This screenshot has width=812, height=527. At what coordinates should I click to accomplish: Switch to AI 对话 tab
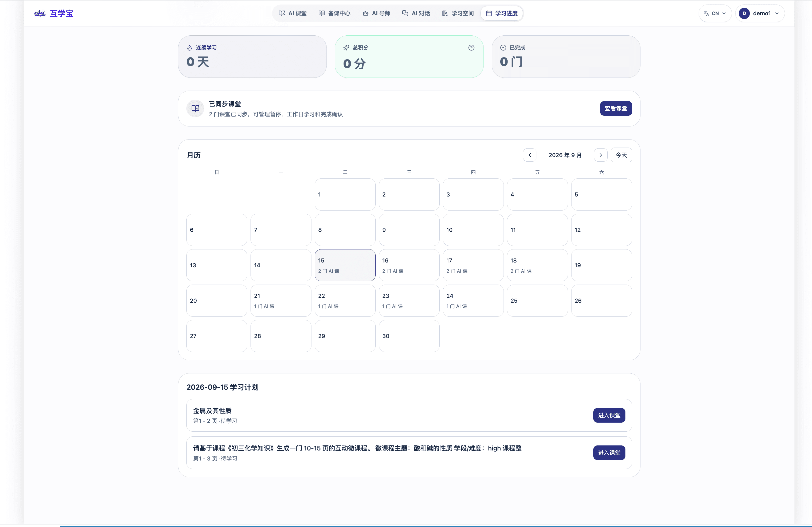[x=416, y=13]
